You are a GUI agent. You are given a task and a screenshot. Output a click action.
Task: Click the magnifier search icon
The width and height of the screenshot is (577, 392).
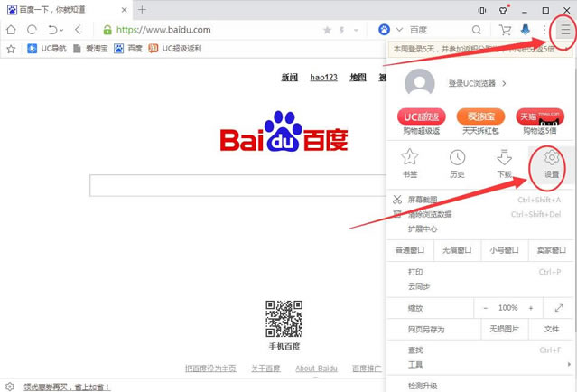476,30
